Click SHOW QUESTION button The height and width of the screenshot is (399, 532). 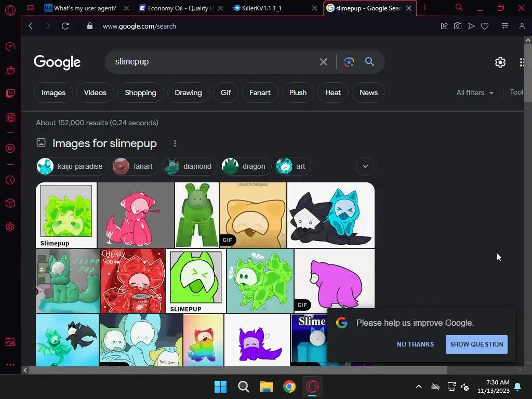477,344
